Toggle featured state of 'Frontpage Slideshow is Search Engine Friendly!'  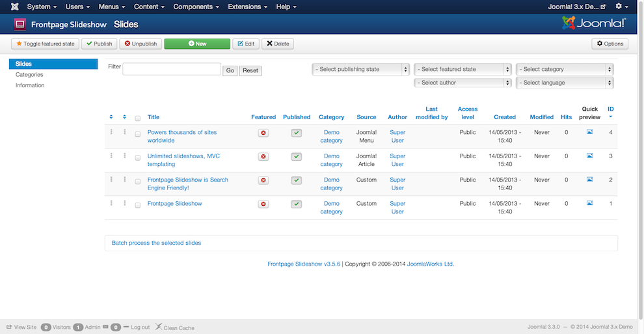click(x=263, y=180)
